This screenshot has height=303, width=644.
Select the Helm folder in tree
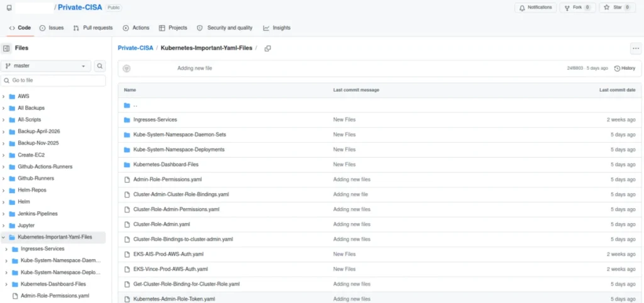tap(24, 202)
